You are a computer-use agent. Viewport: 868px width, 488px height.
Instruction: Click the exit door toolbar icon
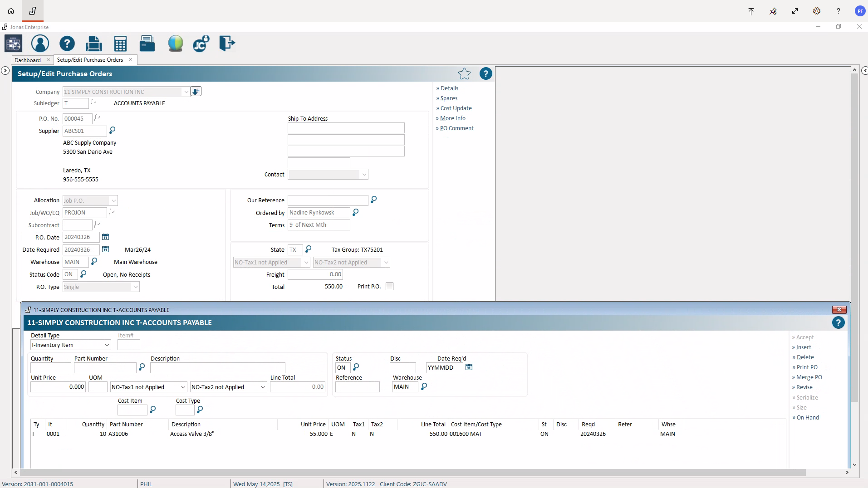227,44
